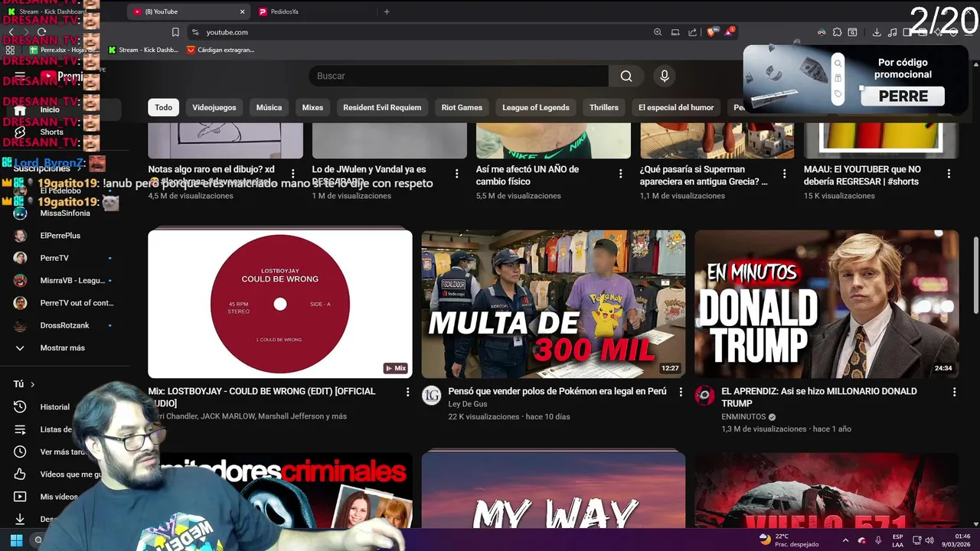Open options for Lo de JWulen video
Viewport: 980px width, 551px height.
[457, 174]
